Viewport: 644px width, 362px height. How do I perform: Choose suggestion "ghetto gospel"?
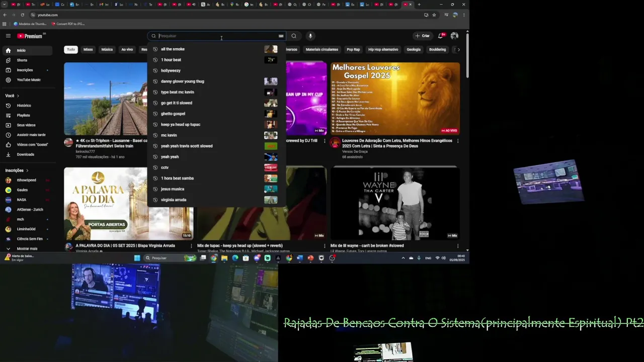216,114
